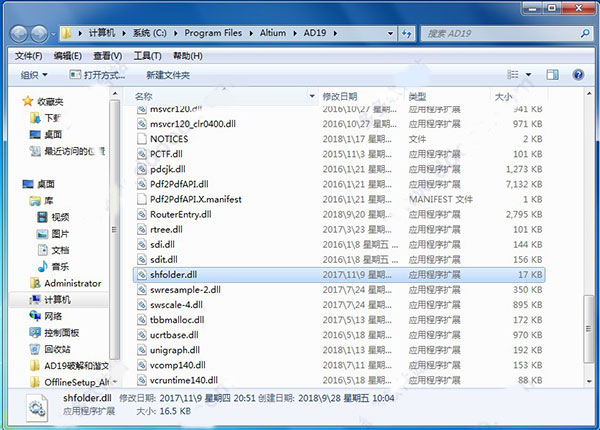Click the NOTICES file icon
Image resolution: width=600 pixels, height=430 pixels.
(142, 139)
